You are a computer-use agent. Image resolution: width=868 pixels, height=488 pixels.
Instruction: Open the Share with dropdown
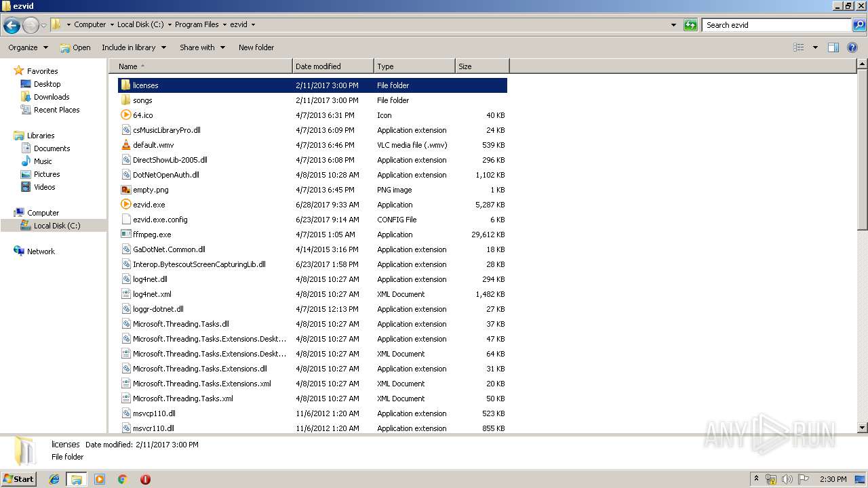[202, 47]
